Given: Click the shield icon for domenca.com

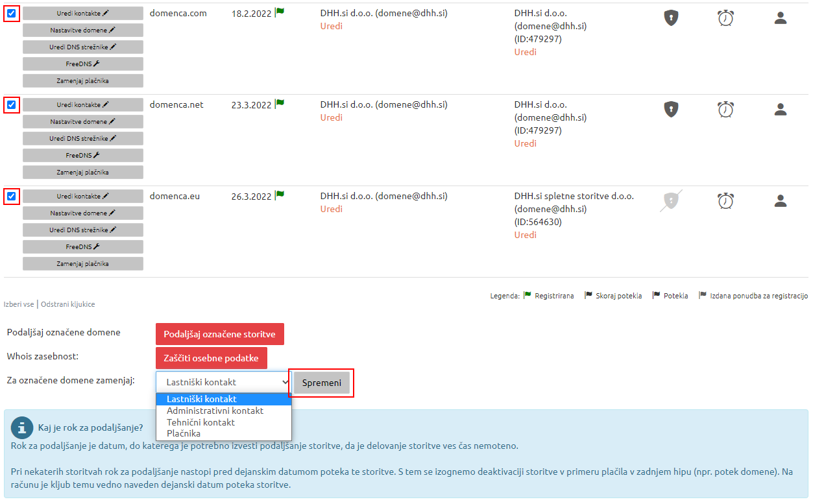Looking at the screenshot, I should [x=671, y=18].
